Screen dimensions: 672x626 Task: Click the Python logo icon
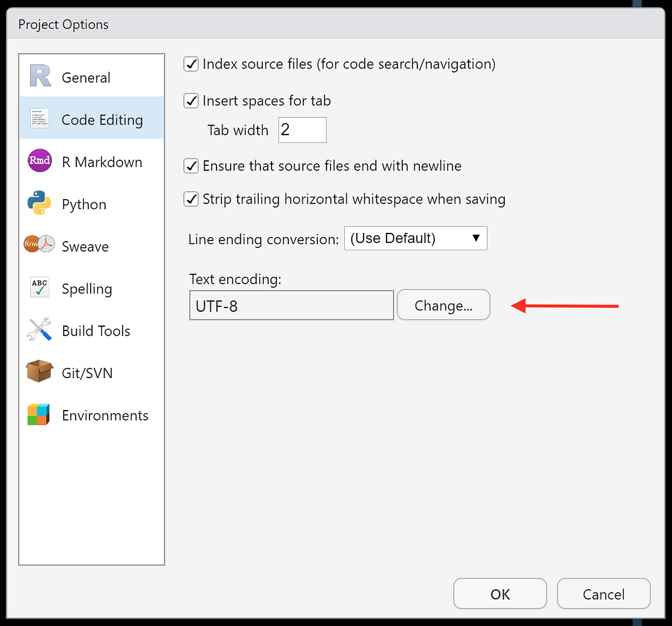pos(39,203)
